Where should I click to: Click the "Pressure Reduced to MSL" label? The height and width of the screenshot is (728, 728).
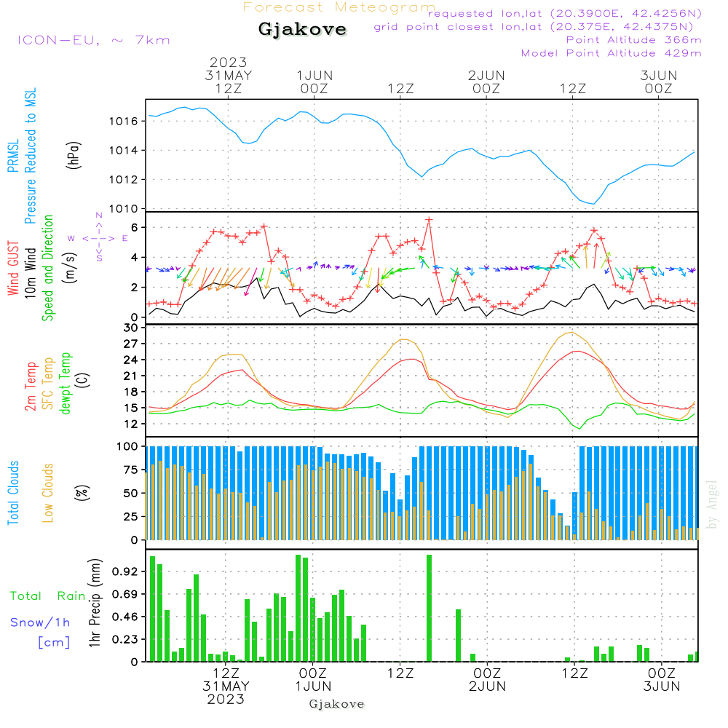(30, 156)
